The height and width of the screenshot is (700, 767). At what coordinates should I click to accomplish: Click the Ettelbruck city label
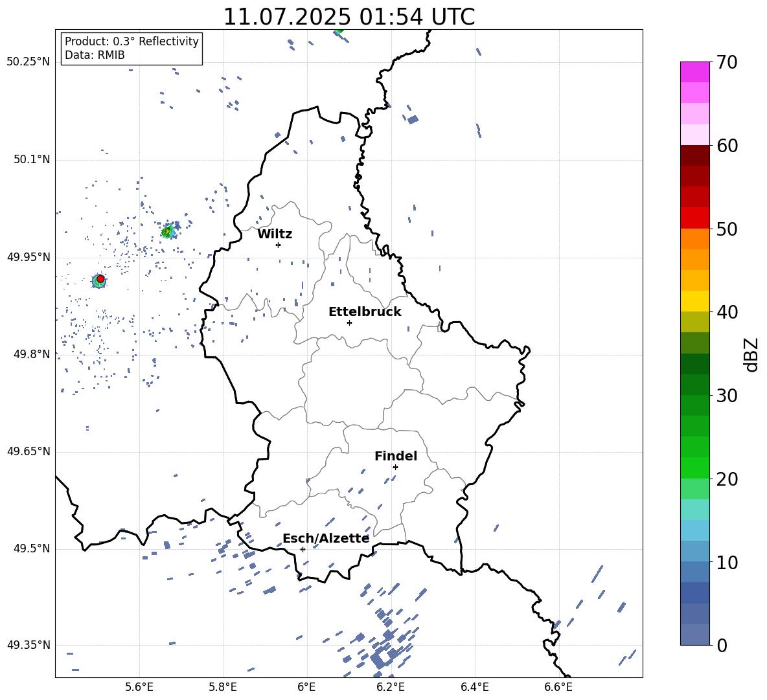coord(365,312)
